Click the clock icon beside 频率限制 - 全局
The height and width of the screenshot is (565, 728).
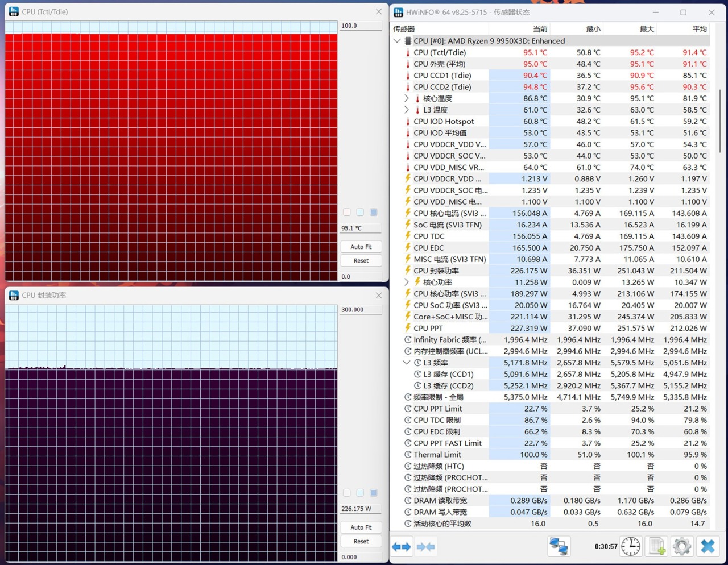[407, 397]
